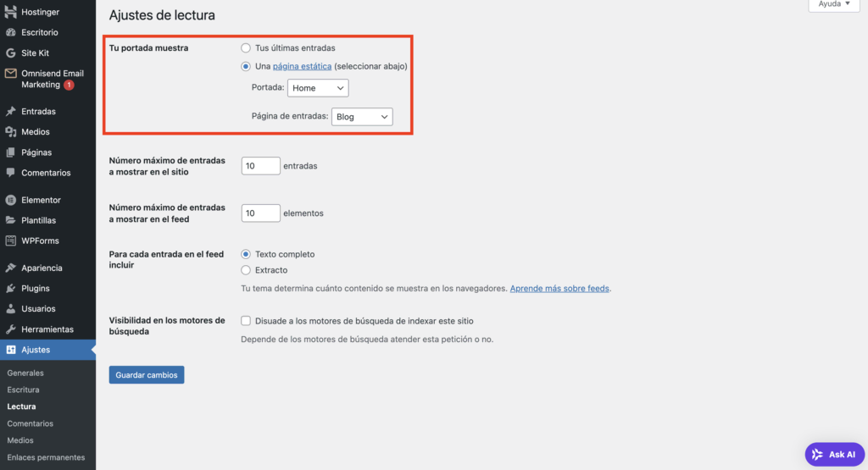Click the max site entries number field
Image resolution: width=868 pixels, height=470 pixels.
pyautogui.click(x=261, y=166)
